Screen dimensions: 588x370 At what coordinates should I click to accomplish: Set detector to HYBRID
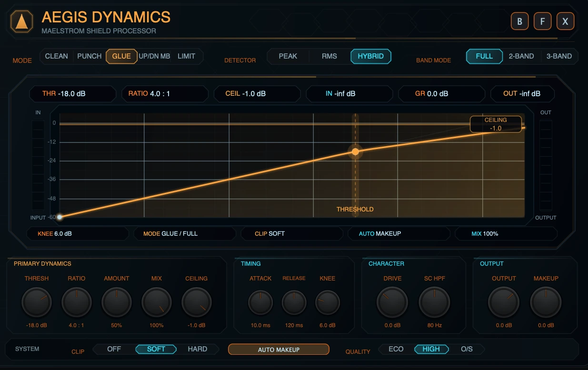pyautogui.click(x=371, y=56)
